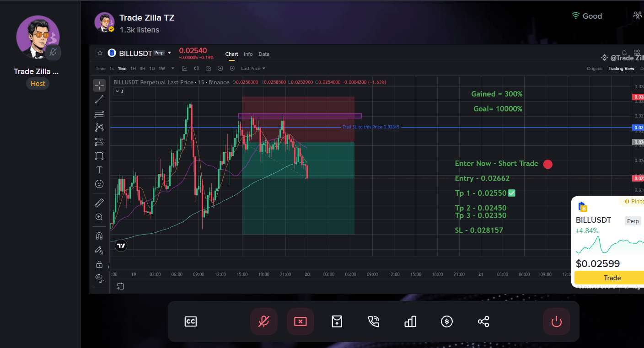Collapse the drawing toolbar side arrow
Image resolution: width=644 pixels, height=348 pixels.
(108, 267)
